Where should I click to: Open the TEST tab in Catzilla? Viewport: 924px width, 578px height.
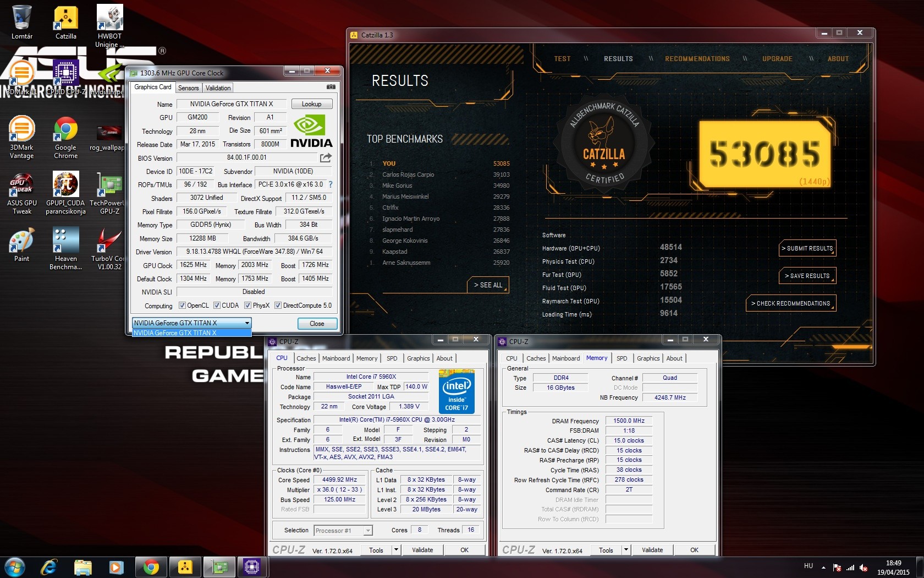tap(562, 59)
